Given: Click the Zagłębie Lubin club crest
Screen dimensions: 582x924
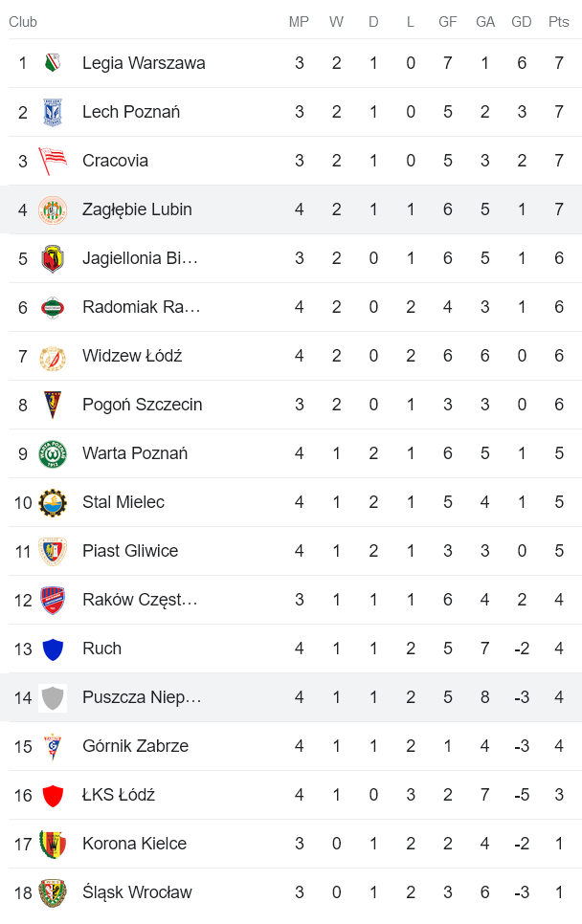Looking at the screenshot, I should click(53, 209).
